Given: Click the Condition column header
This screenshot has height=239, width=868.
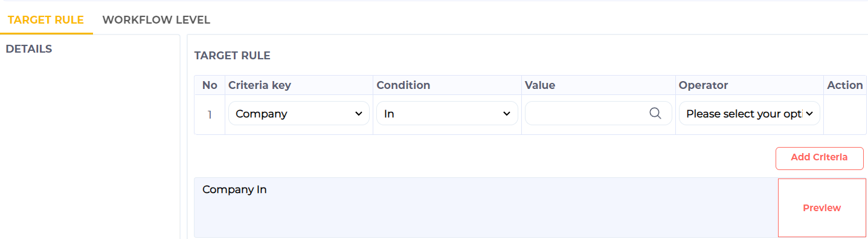Looking at the screenshot, I should (403, 85).
